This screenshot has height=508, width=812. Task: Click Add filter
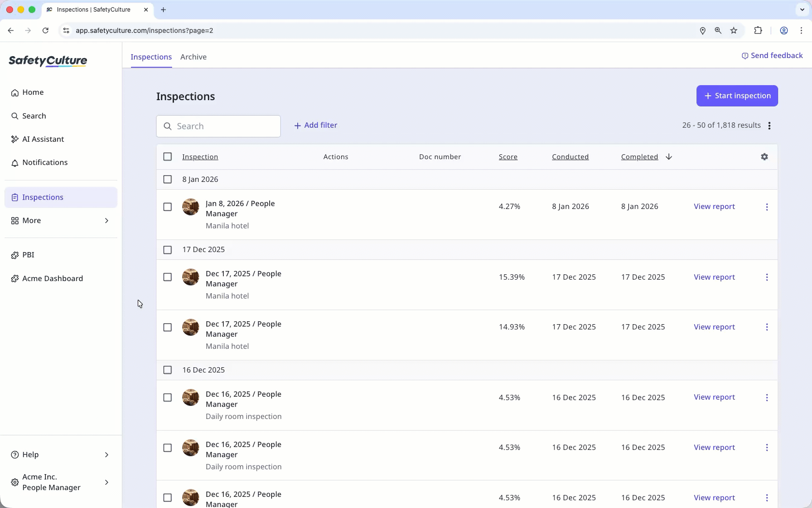point(316,125)
